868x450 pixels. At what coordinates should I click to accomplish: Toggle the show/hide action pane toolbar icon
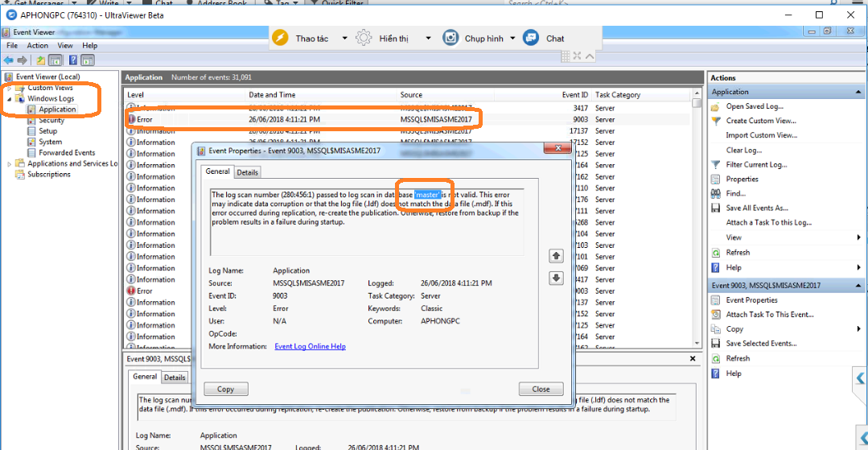[x=88, y=60]
